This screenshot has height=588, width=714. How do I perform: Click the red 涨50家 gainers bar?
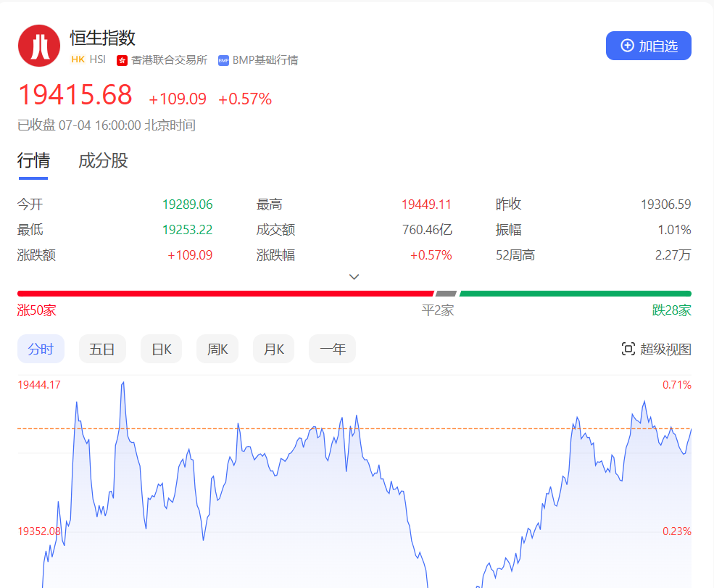click(226, 294)
